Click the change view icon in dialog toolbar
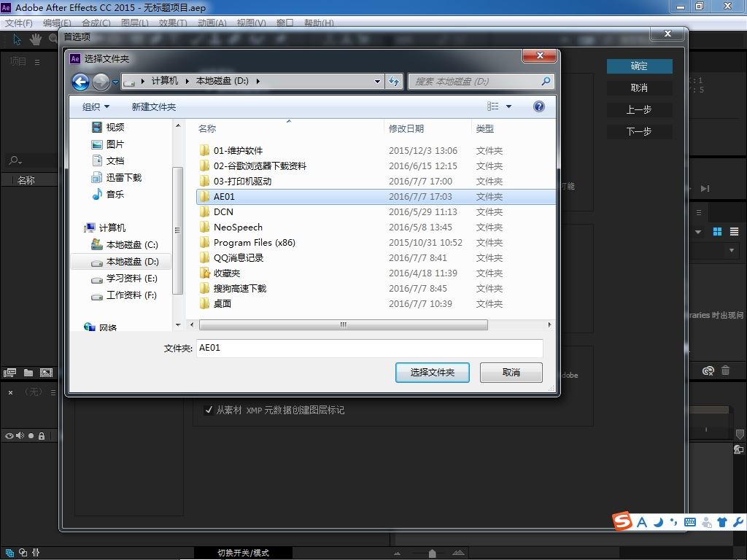The width and height of the screenshot is (747, 560). 492,106
